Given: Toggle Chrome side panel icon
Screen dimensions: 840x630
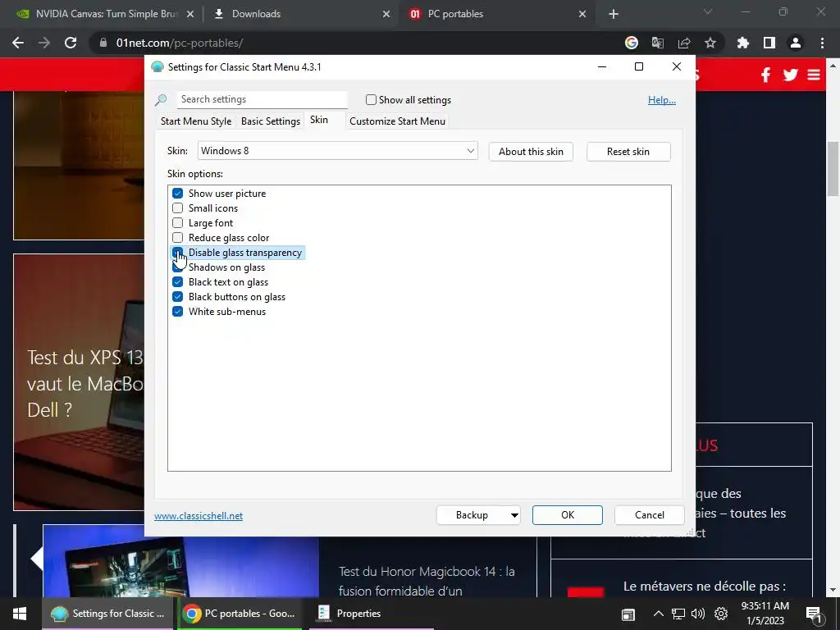Looking at the screenshot, I should (x=769, y=43).
